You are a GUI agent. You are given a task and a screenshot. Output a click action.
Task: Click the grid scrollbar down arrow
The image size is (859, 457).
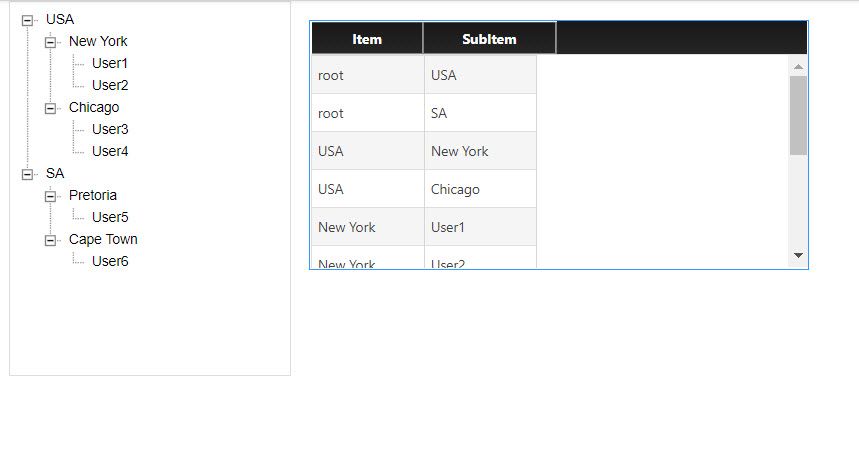[x=798, y=255]
